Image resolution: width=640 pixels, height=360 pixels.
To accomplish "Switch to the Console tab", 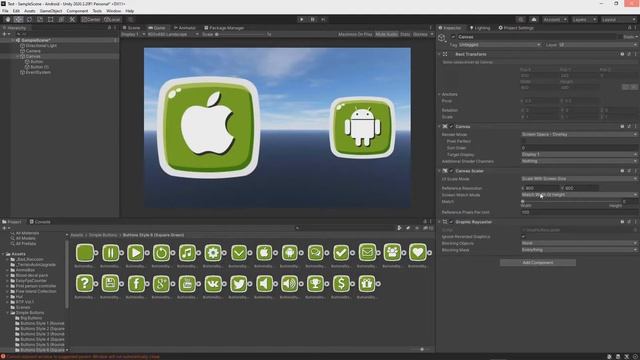I will click(x=40, y=222).
